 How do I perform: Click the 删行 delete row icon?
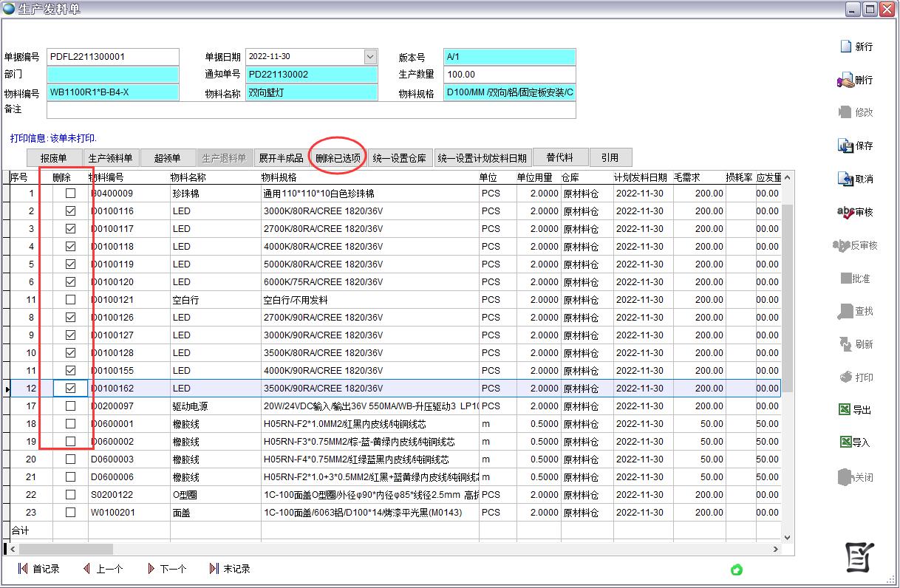click(x=846, y=80)
